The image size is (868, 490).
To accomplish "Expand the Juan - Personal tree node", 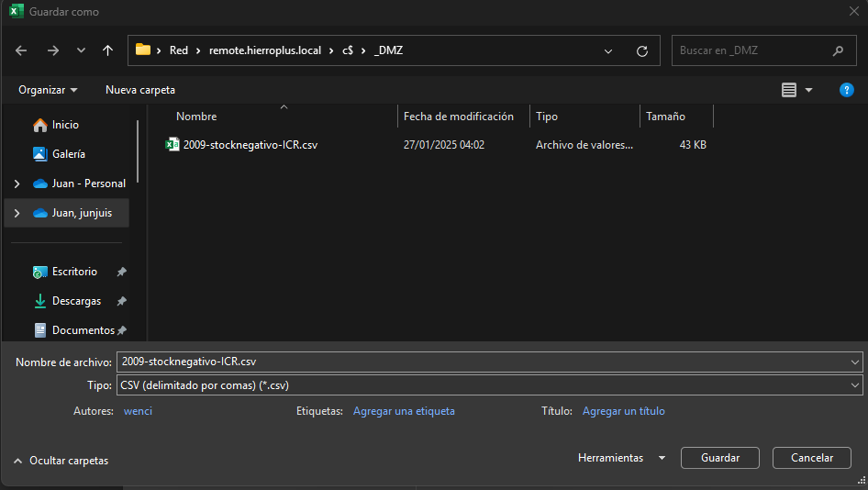I will click(17, 184).
